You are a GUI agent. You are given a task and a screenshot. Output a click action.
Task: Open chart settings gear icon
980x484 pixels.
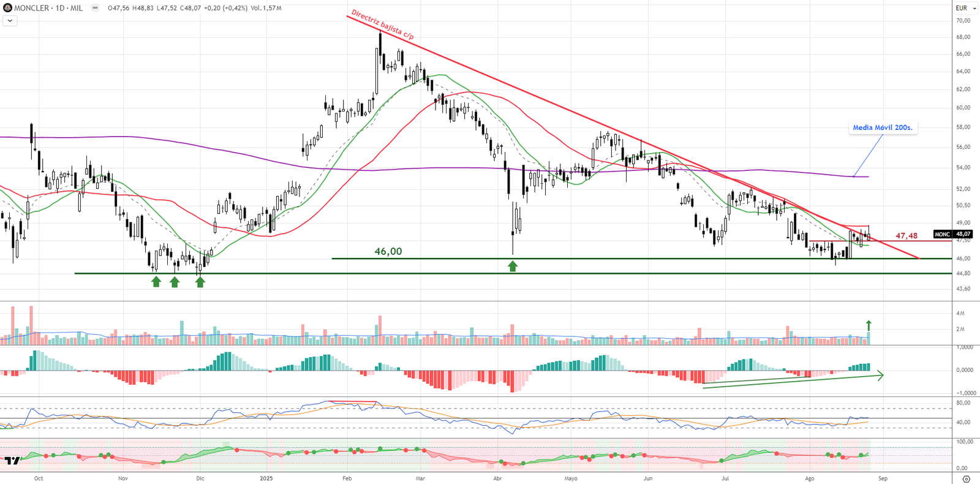point(966,478)
